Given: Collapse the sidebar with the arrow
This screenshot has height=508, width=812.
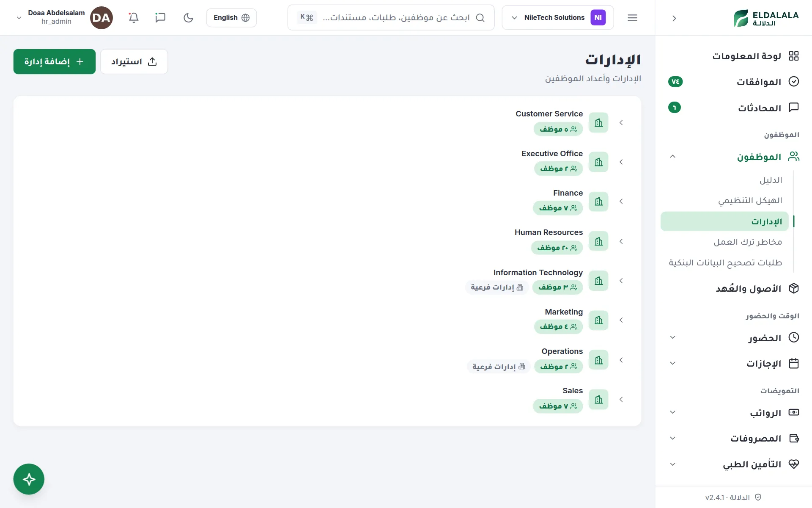Looking at the screenshot, I should click(x=674, y=18).
